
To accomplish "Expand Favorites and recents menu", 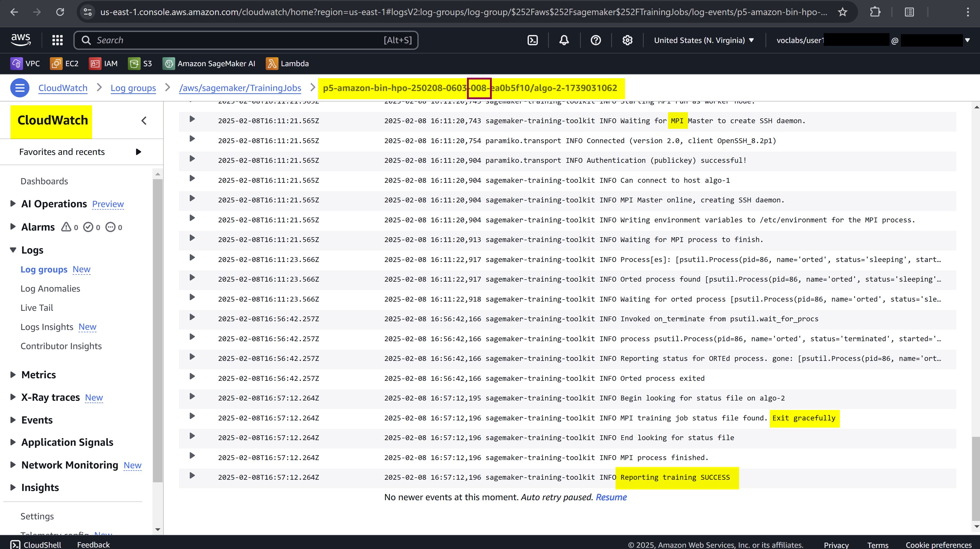I will coord(138,152).
